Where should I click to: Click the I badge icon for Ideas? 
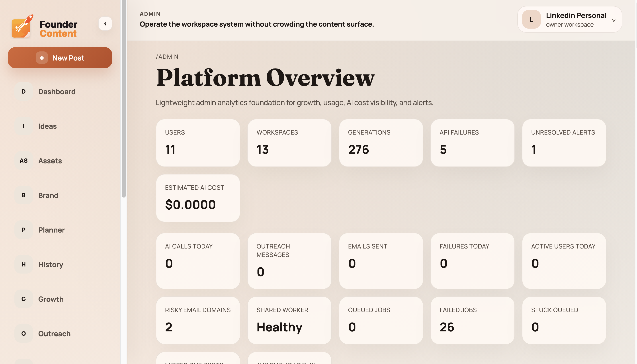point(23,126)
